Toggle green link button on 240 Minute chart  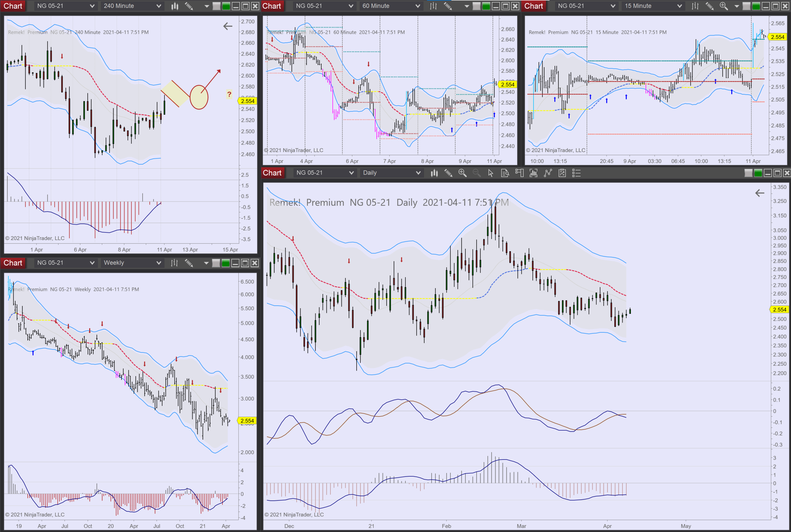point(226,6)
